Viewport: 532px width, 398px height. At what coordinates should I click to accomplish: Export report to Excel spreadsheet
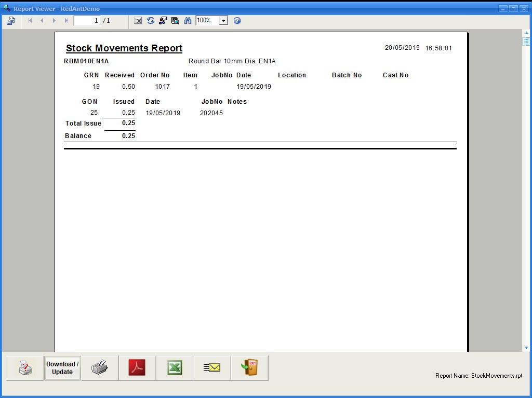pyautogui.click(x=175, y=368)
